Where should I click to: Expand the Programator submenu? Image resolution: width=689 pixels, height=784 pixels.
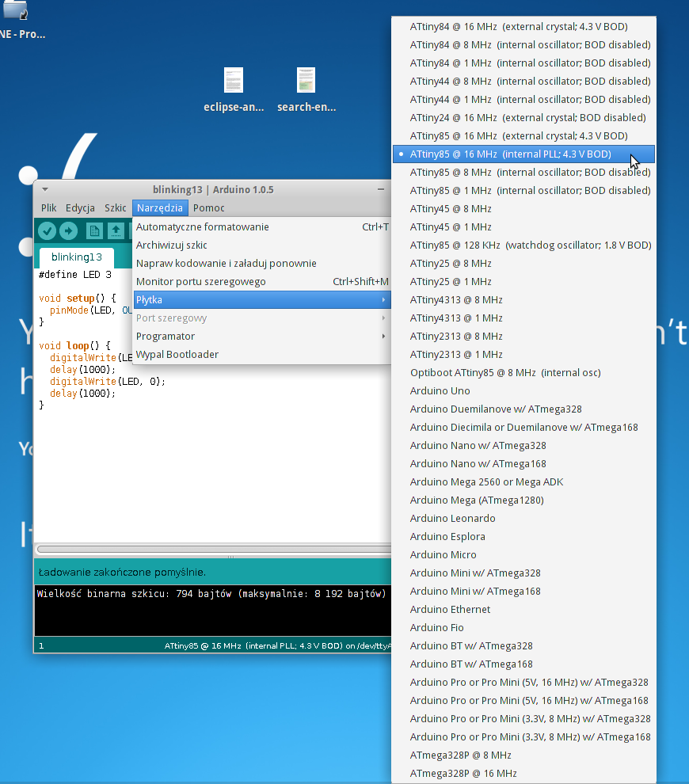(262, 336)
